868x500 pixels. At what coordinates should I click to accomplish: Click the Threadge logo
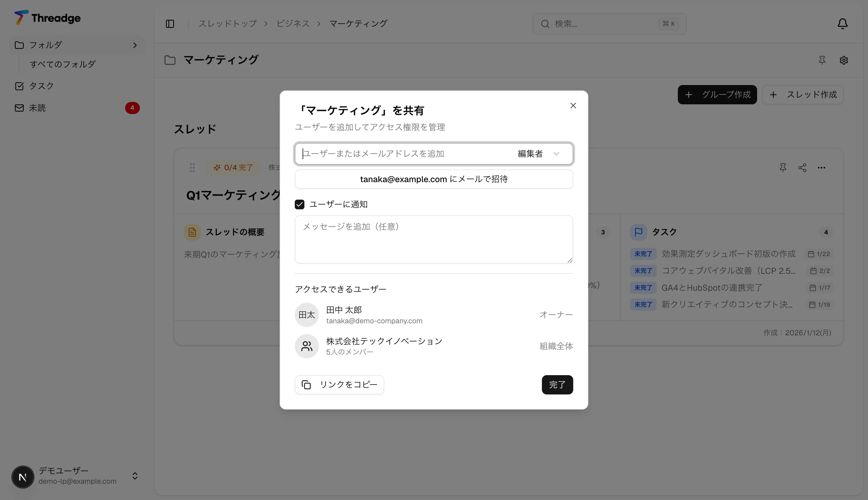click(47, 18)
